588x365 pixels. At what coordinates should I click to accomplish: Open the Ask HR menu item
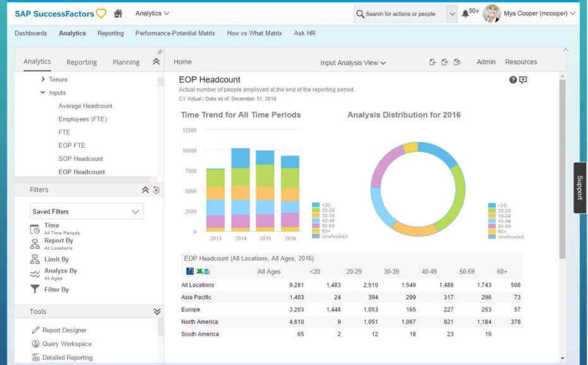coord(304,33)
